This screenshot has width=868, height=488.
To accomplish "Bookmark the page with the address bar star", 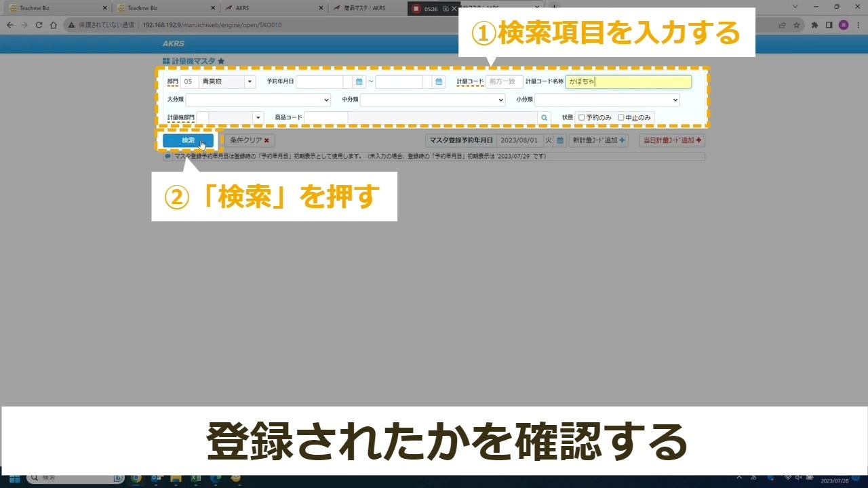I will pyautogui.click(x=797, y=25).
